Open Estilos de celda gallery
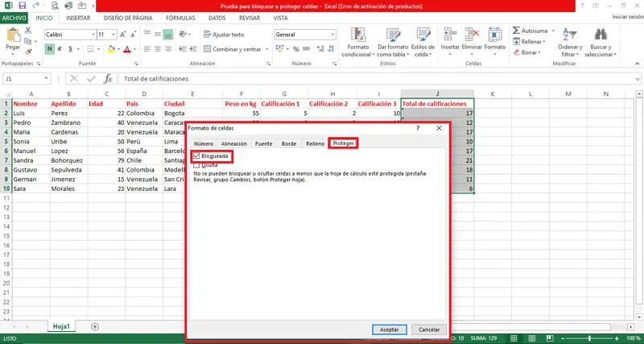This screenshot has height=344, width=644. (423, 43)
